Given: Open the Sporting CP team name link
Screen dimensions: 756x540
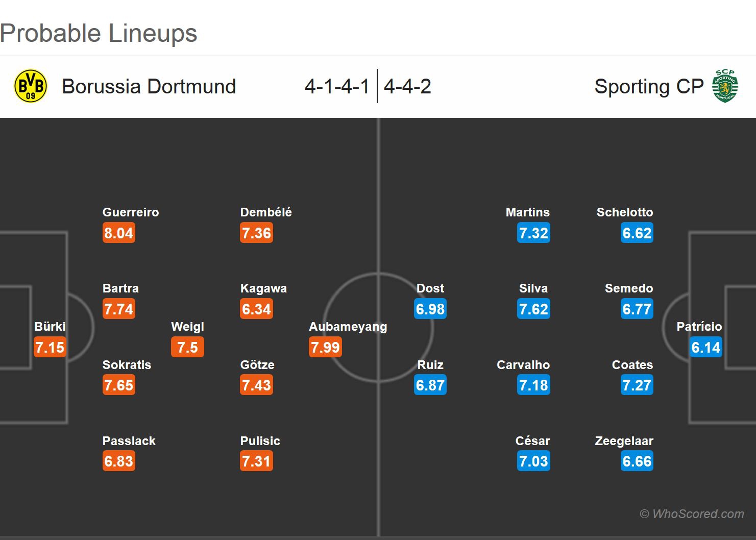Looking at the screenshot, I should tap(649, 86).
